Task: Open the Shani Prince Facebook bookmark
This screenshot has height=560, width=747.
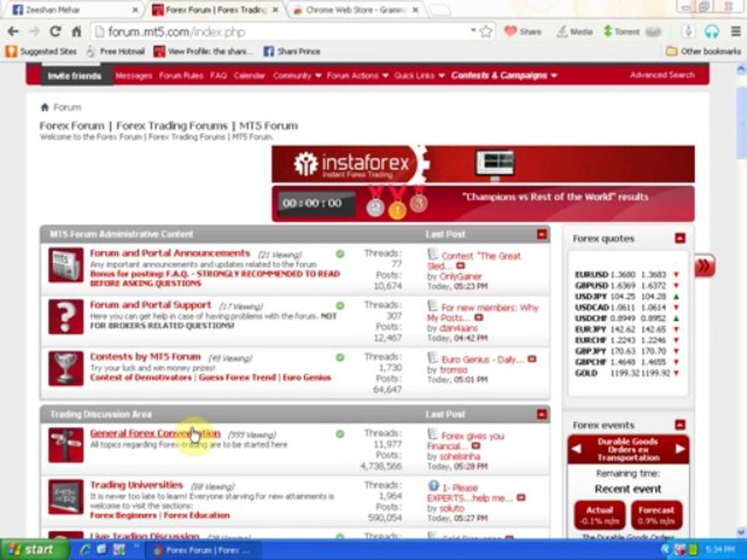Action: (x=292, y=51)
